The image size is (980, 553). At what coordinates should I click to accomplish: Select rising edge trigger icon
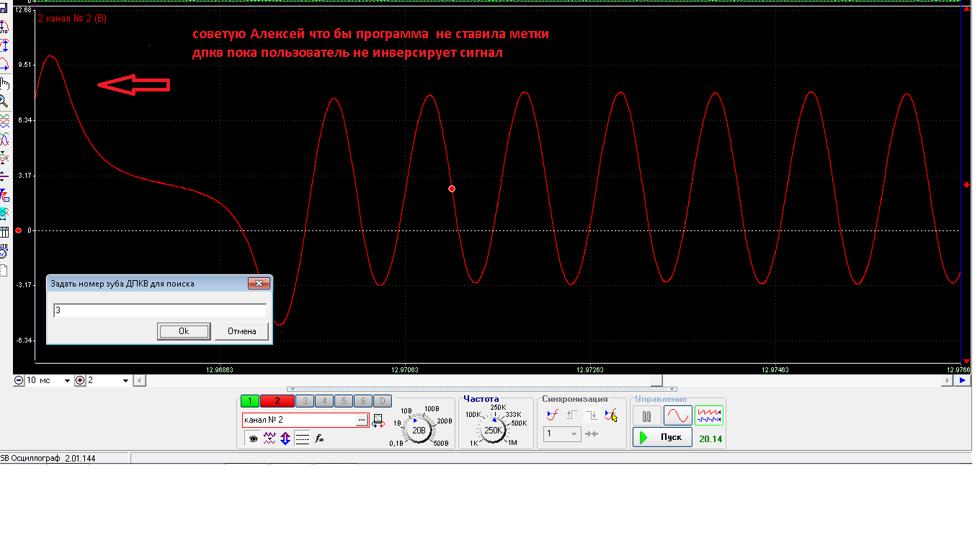(x=573, y=415)
